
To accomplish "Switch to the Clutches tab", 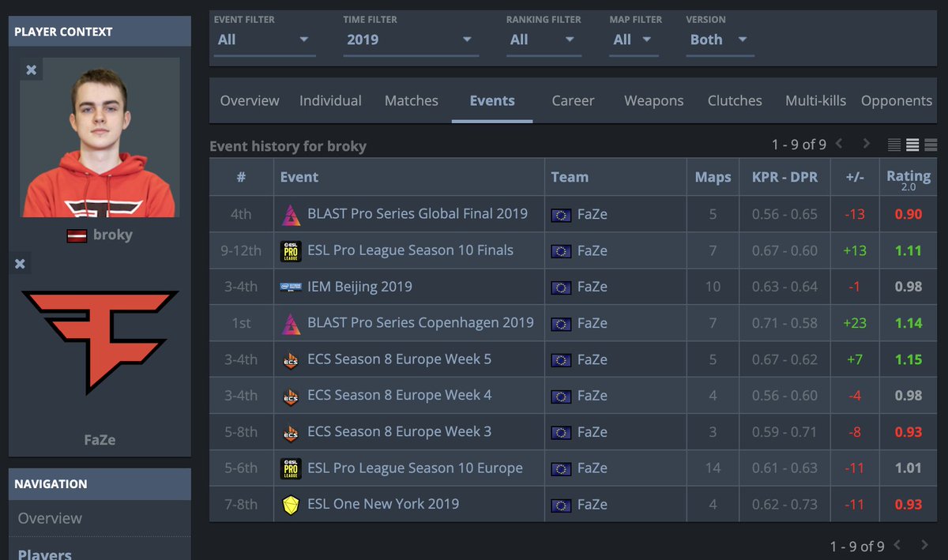I will point(735,101).
